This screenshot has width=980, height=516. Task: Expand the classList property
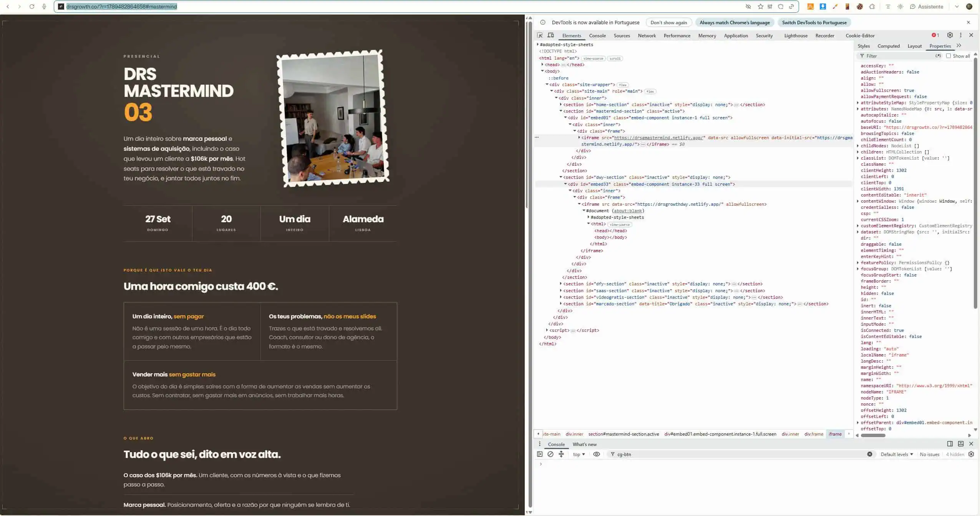858,158
